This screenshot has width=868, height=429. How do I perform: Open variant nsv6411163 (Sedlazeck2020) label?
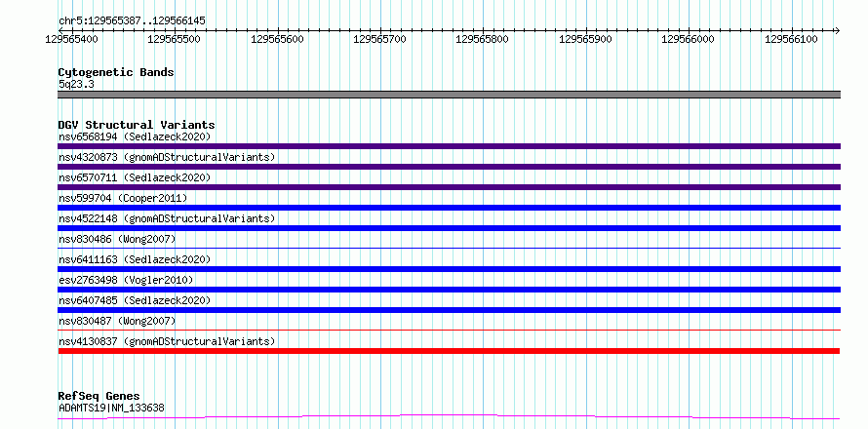[135, 259]
